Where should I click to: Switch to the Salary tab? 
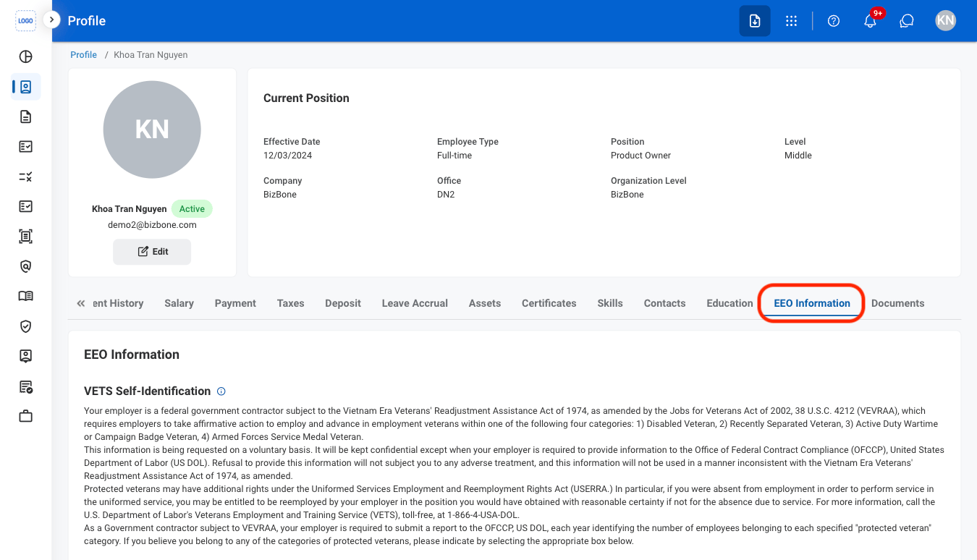click(x=179, y=303)
